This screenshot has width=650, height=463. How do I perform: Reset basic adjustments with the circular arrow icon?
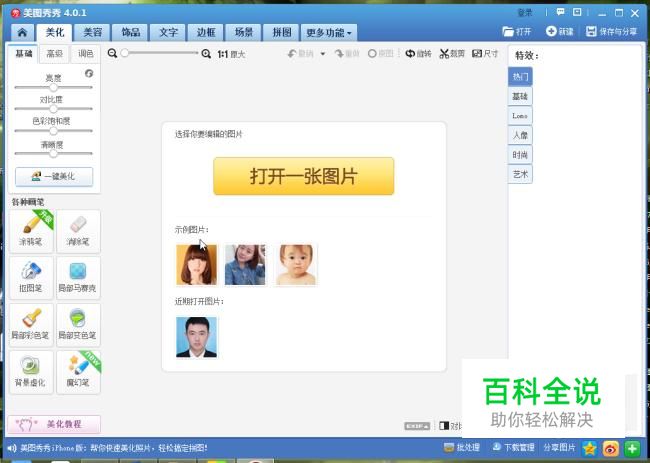(x=89, y=73)
